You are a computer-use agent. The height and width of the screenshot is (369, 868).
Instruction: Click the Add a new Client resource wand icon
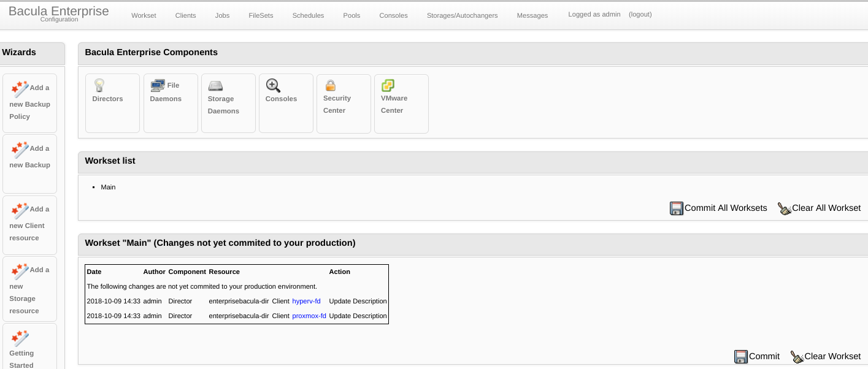(20, 210)
